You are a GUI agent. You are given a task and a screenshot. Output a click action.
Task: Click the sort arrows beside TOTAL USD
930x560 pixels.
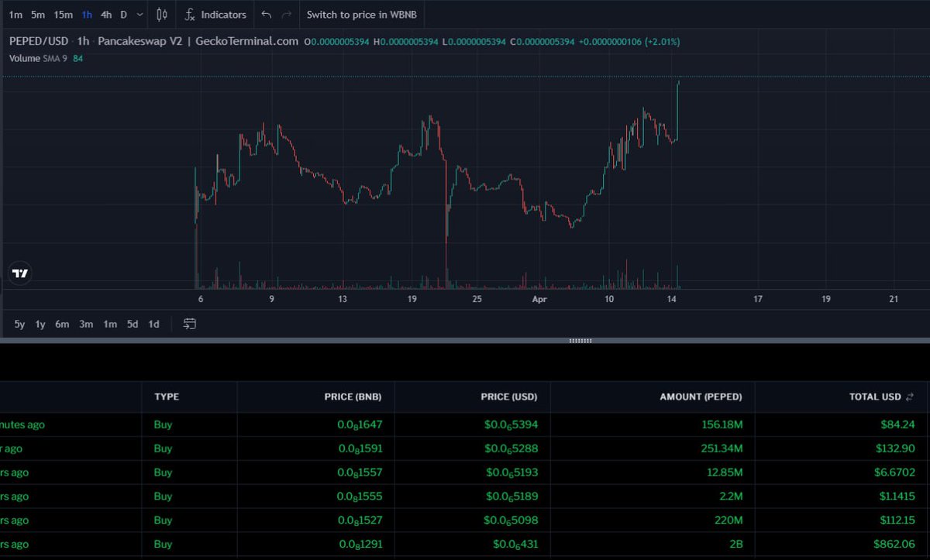tap(908, 397)
